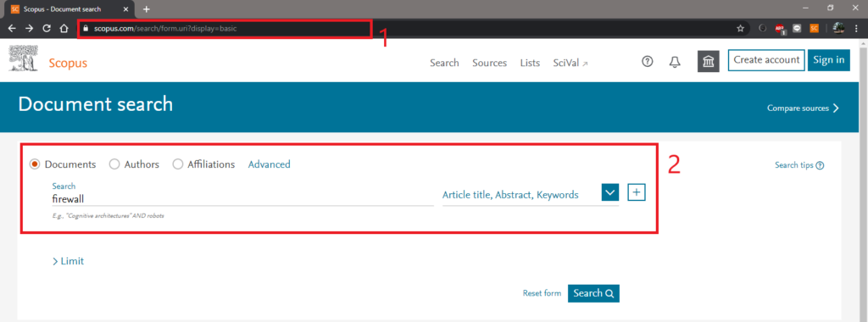Open a new browser tab
Image resolution: width=868 pixels, height=322 pixels.
point(146,8)
